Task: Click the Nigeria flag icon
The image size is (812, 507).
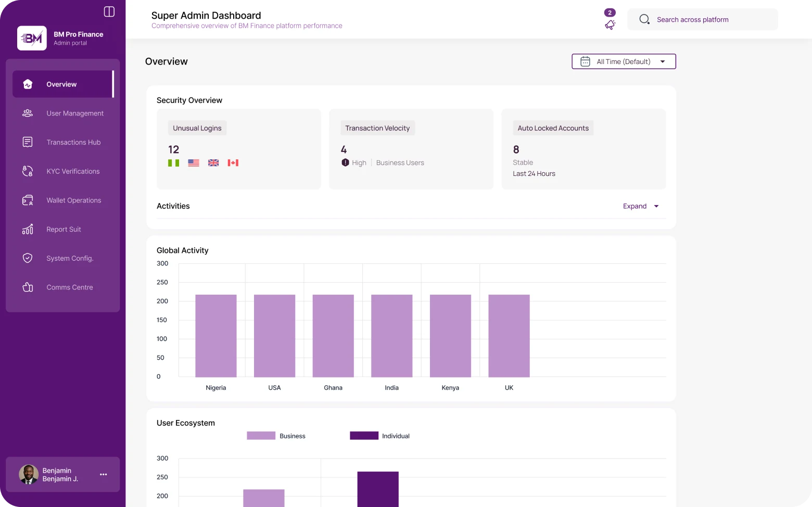Action: [x=174, y=163]
